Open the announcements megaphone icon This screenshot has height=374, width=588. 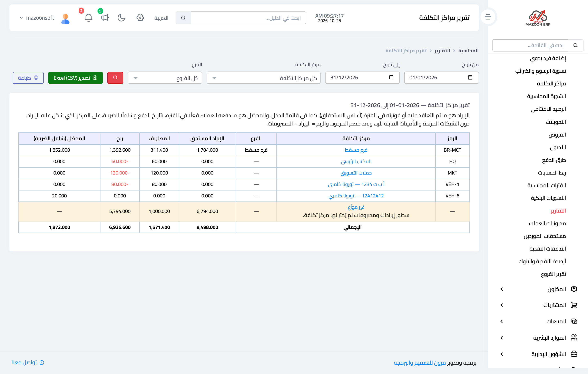105,18
